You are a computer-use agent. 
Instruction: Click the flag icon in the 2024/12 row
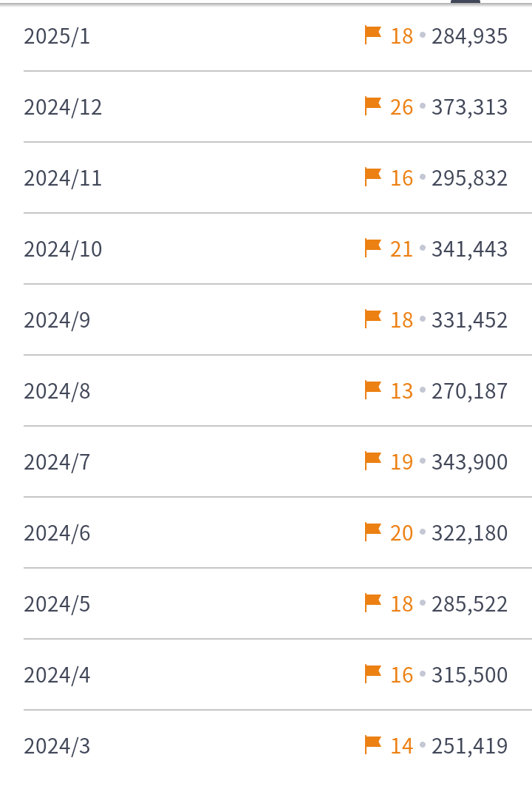tap(372, 106)
